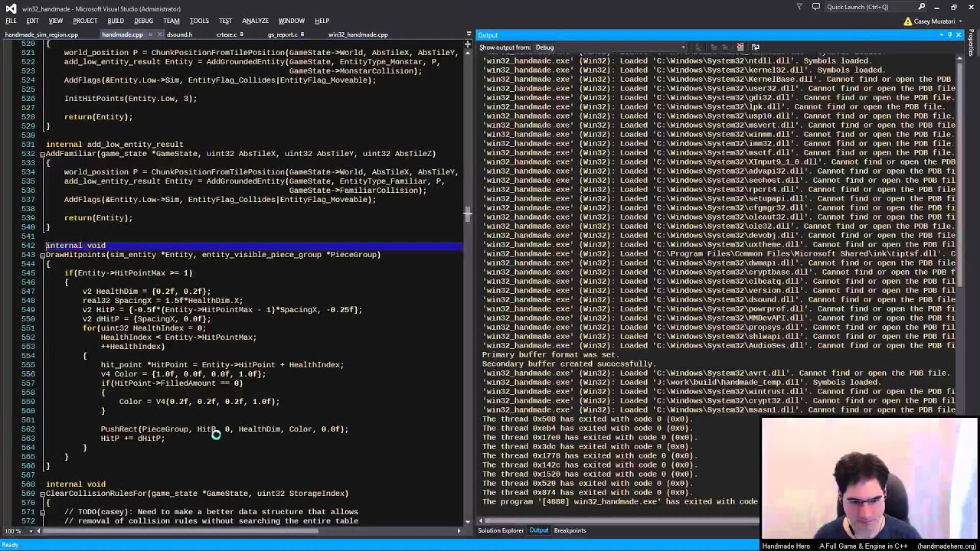The width and height of the screenshot is (980, 551).
Task: Open the WINDOW menu
Action: click(291, 21)
